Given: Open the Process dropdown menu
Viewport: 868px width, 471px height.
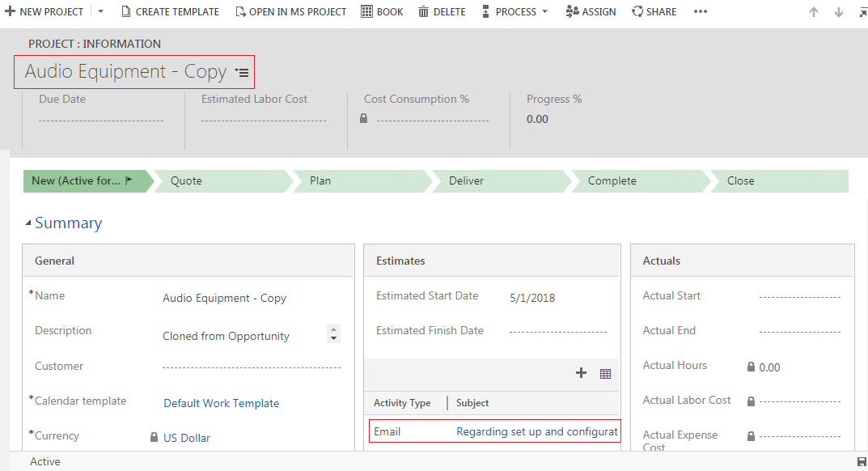Looking at the screenshot, I should coord(514,11).
